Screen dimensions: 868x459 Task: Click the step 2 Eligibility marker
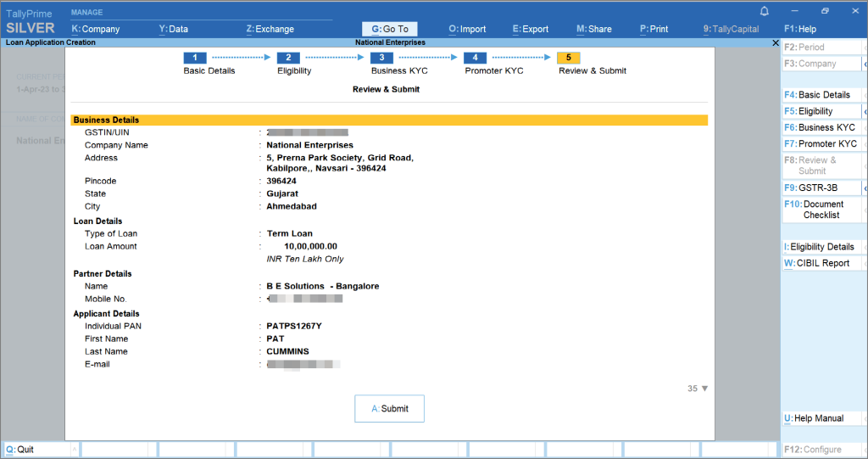288,58
